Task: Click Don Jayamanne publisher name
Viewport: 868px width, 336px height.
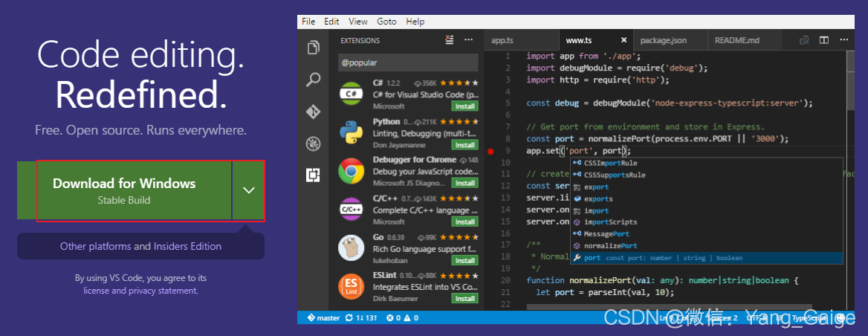Action: [398, 145]
